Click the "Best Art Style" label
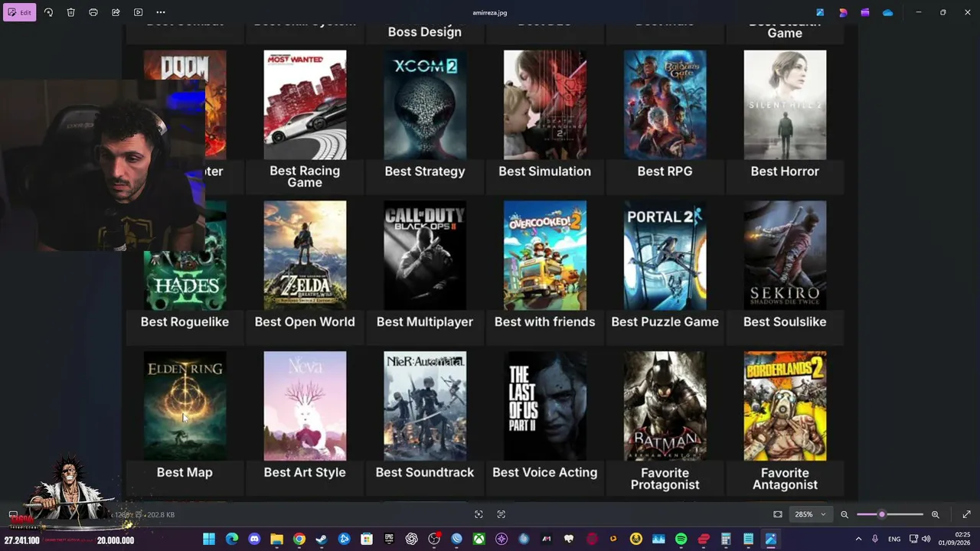 [305, 472]
